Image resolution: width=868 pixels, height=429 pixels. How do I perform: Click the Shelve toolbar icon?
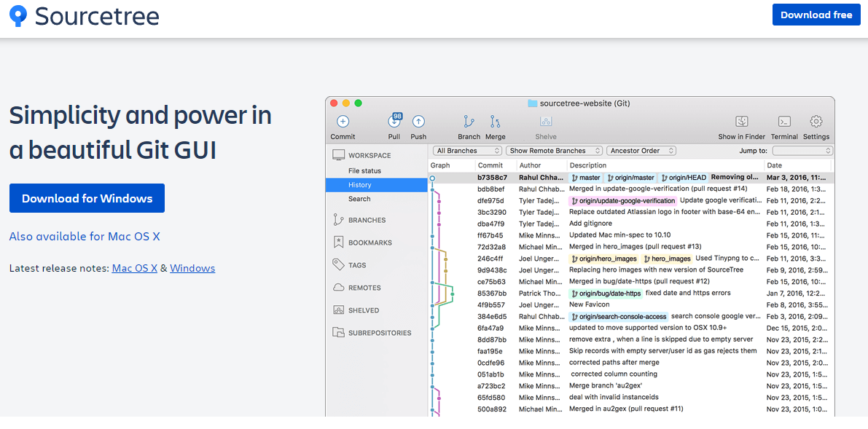[546, 122]
